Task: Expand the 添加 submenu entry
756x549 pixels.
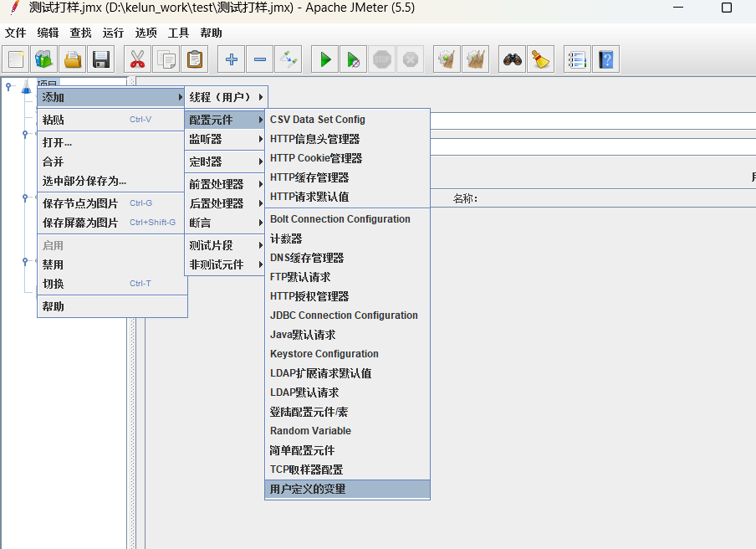Action: click(112, 97)
